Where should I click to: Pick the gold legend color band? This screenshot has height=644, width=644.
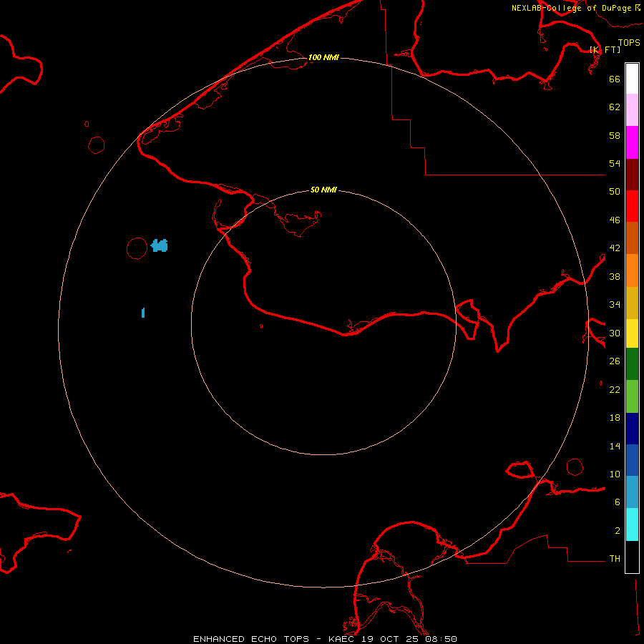pyautogui.click(x=632, y=303)
